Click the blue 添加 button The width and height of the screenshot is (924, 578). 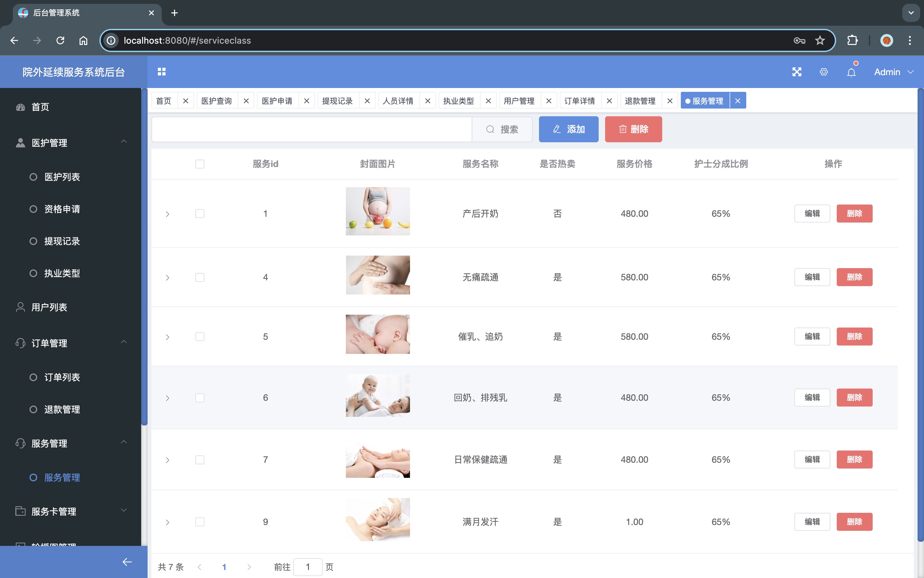point(569,129)
